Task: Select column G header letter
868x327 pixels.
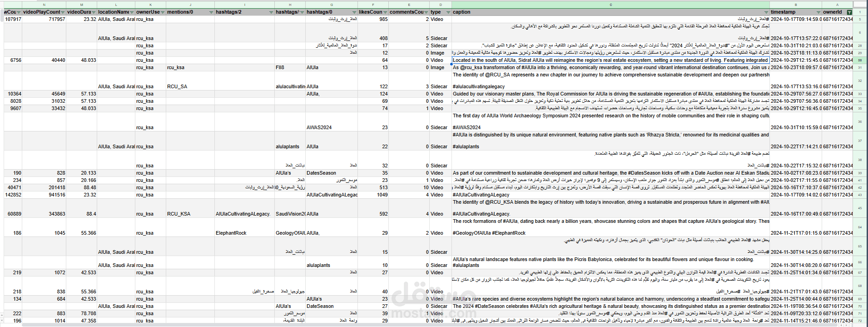Action: pos(332,5)
